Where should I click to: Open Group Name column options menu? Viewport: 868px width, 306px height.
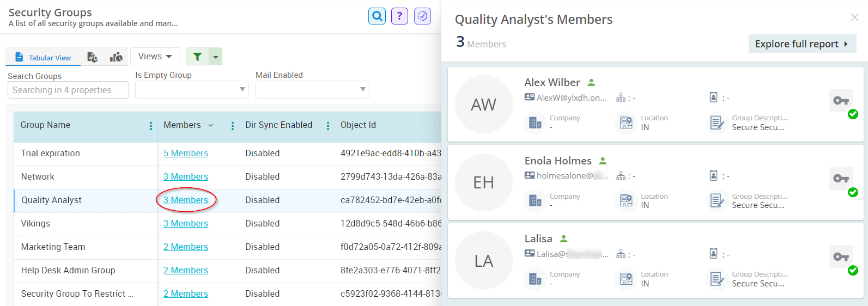[x=151, y=126]
